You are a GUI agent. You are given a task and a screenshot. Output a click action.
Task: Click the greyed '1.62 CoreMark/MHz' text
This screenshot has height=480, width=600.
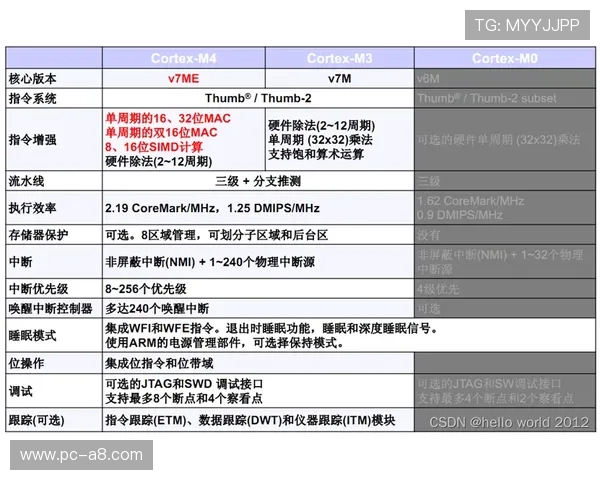click(470, 201)
